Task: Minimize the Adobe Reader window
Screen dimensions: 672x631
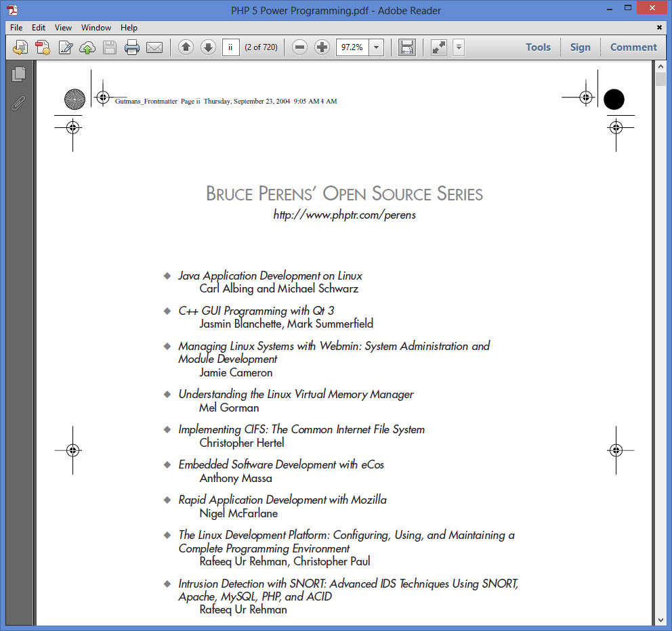Action: click(x=610, y=9)
